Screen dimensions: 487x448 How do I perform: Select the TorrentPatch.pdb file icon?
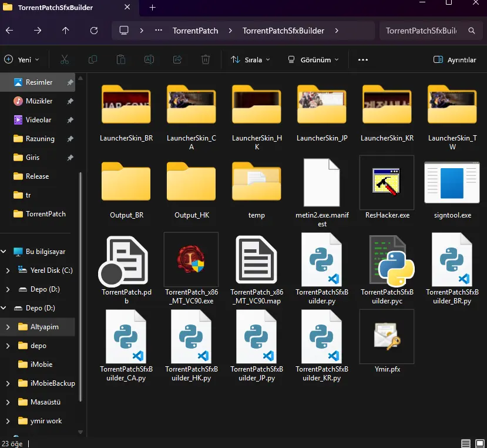coord(123,260)
